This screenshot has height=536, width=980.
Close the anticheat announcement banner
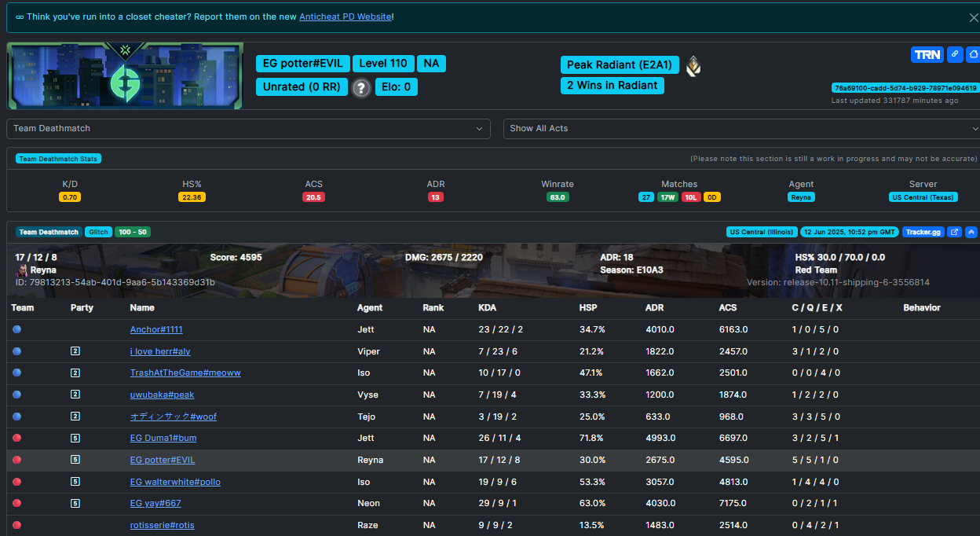[974, 17]
